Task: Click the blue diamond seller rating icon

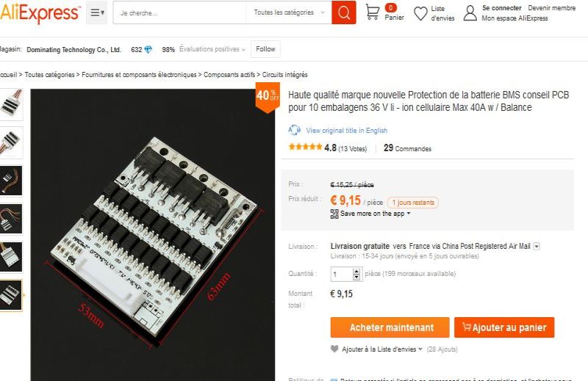Action: pyautogui.click(x=148, y=49)
